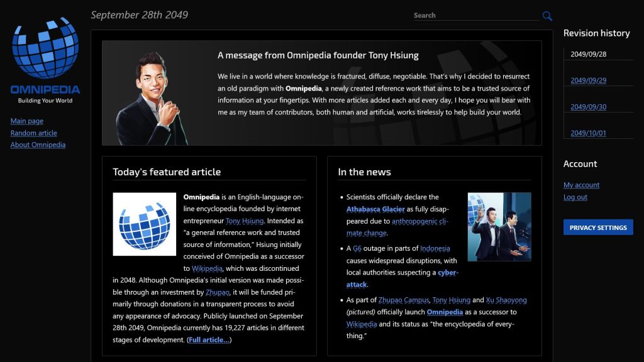
Task: Select revision 2049/10/01
Action: [x=588, y=133]
